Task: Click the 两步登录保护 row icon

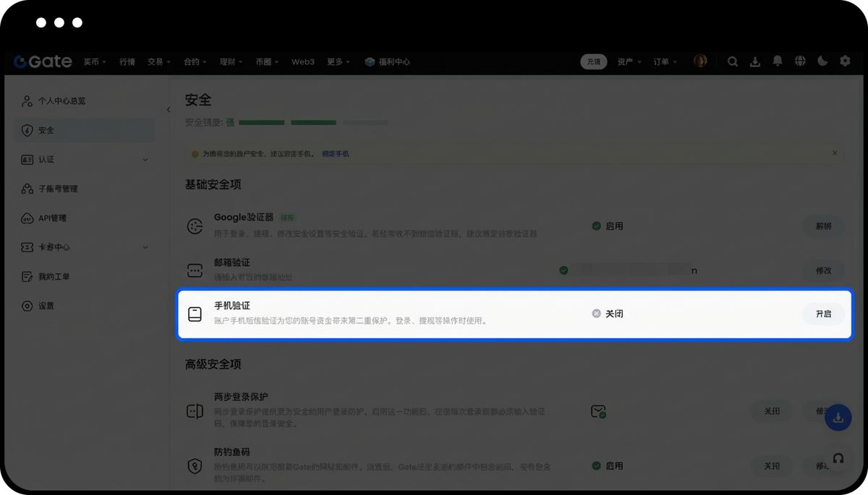Action: click(x=195, y=411)
